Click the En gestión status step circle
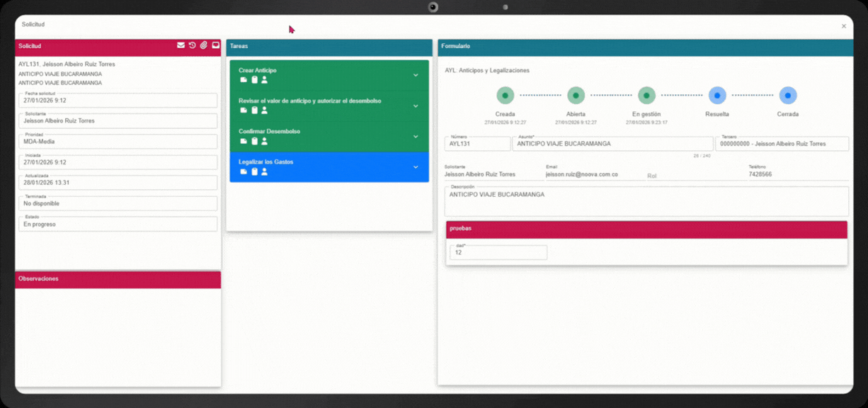The width and height of the screenshot is (868, 408). [x=646, y=95]
